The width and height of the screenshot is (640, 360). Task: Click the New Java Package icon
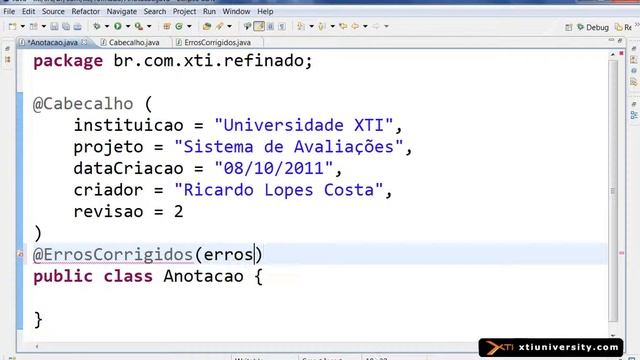(167, 27)
